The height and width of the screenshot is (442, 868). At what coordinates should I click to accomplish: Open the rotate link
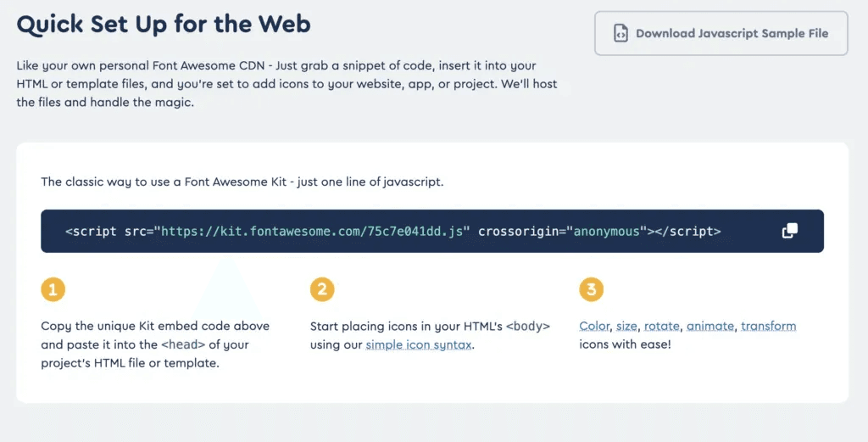tap(661, 327)
